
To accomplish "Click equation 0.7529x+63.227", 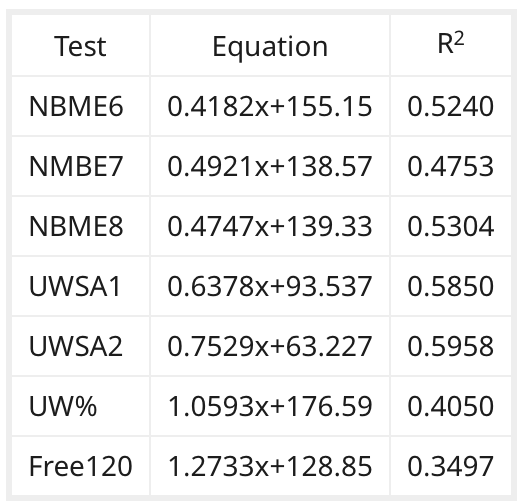I will (270, 346).
